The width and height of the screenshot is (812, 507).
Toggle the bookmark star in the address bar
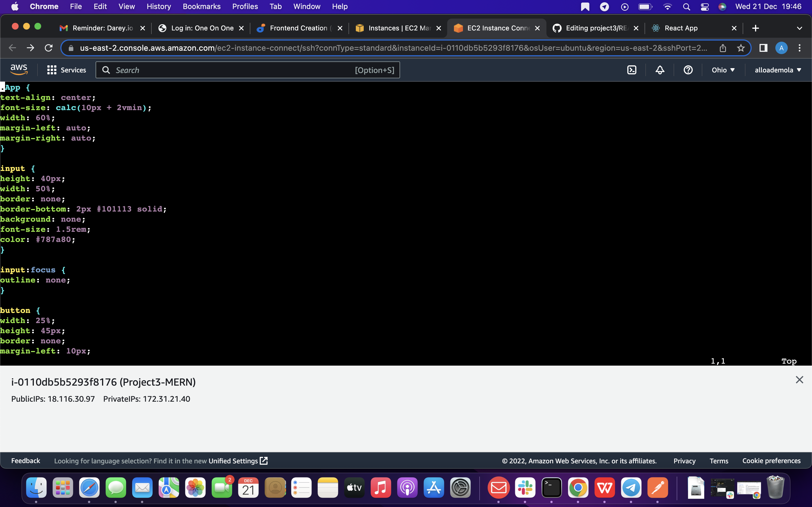[741, 48]
